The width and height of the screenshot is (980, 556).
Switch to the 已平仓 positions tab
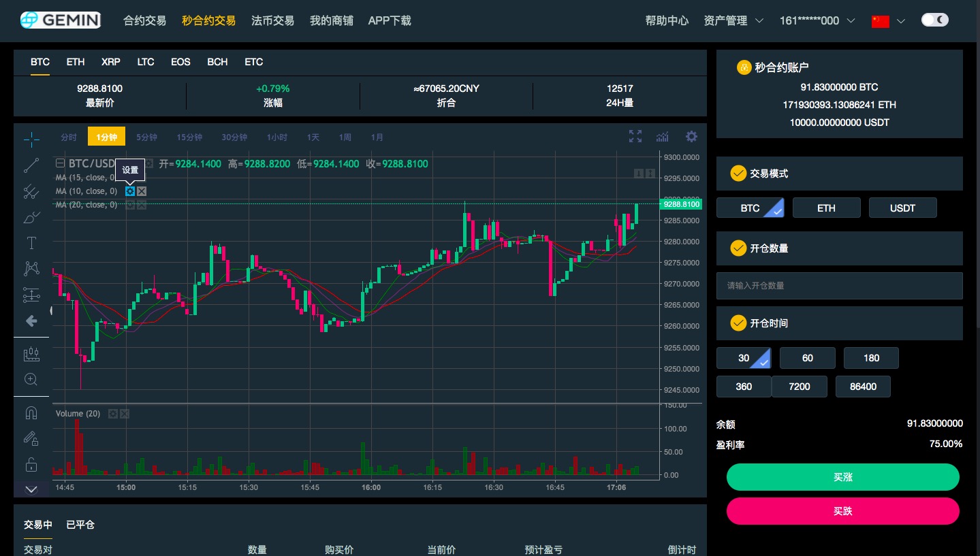click(80, 525)
